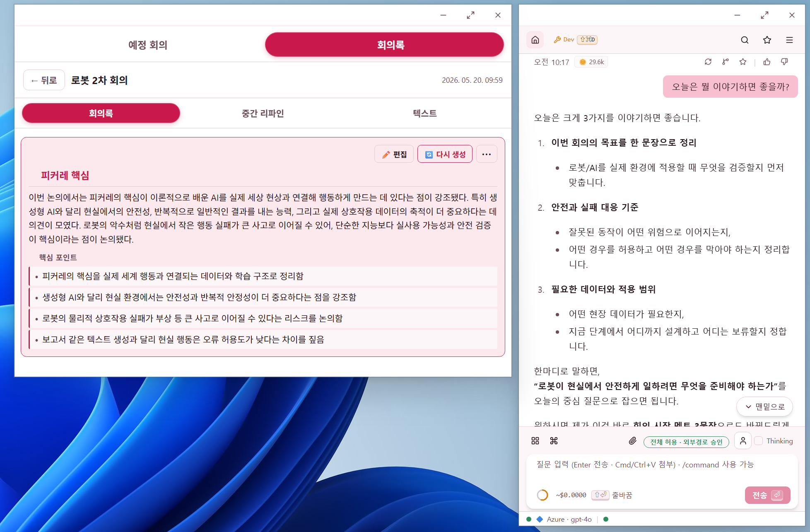
Task: Click the 핵심 포인트 label
Action: pos(58,258)
